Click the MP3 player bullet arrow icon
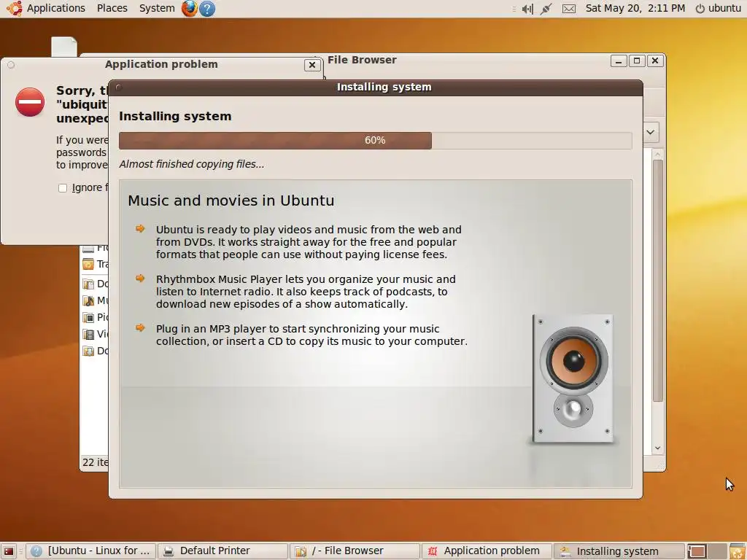The image size is (747, 560). 140,327
